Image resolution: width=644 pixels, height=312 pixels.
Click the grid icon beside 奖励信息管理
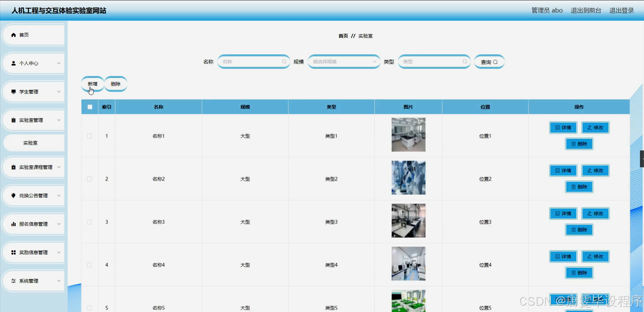click(x=14, y=252)
